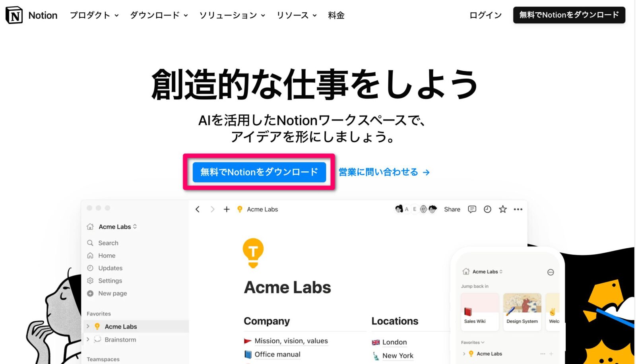Open the ソリューション dropdown menu
This screenshot has height=364, width=636.
[232, 15]
